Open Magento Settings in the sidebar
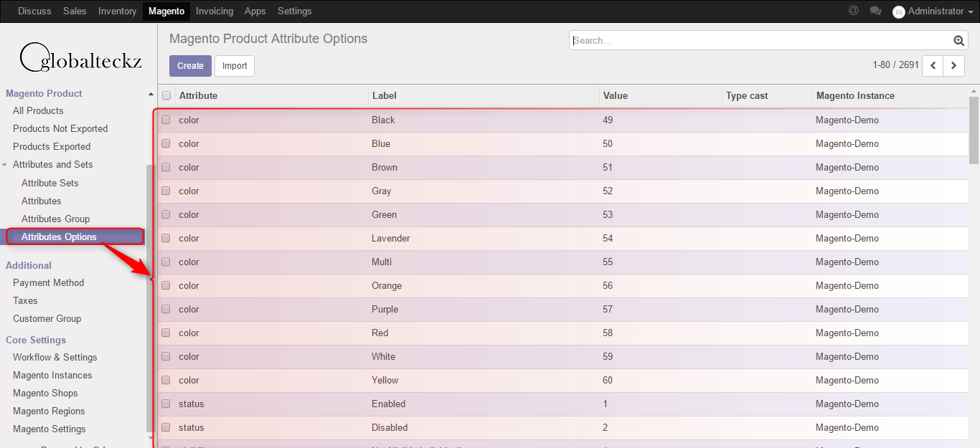 [49, 429]
